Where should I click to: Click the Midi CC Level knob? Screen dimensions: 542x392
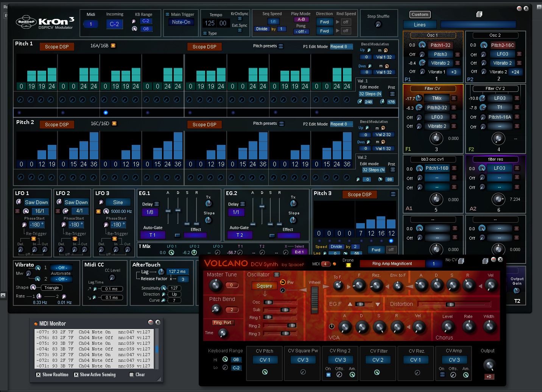112,277
